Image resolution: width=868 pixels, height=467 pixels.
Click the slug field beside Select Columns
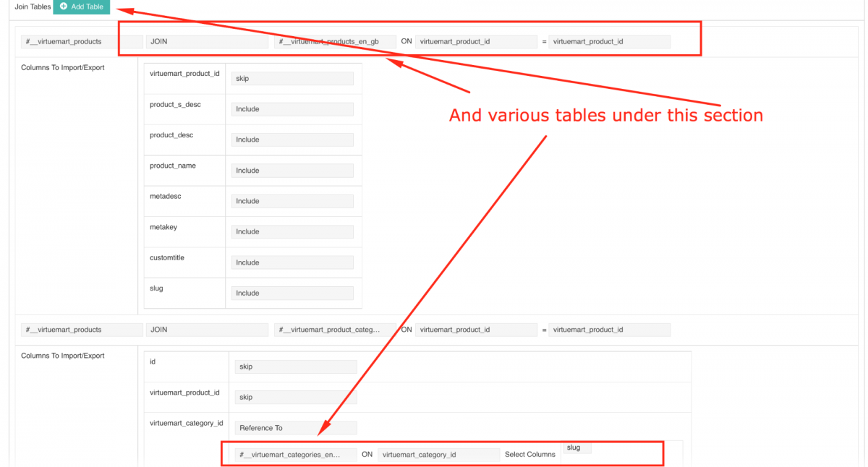tap(577, 448)
